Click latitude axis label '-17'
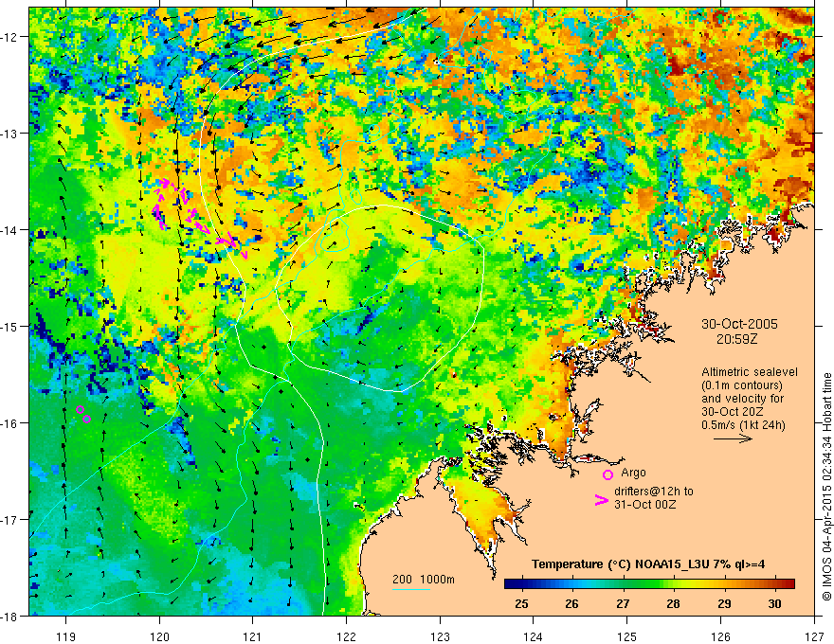The image size is (834, 644). coord(10,520)
